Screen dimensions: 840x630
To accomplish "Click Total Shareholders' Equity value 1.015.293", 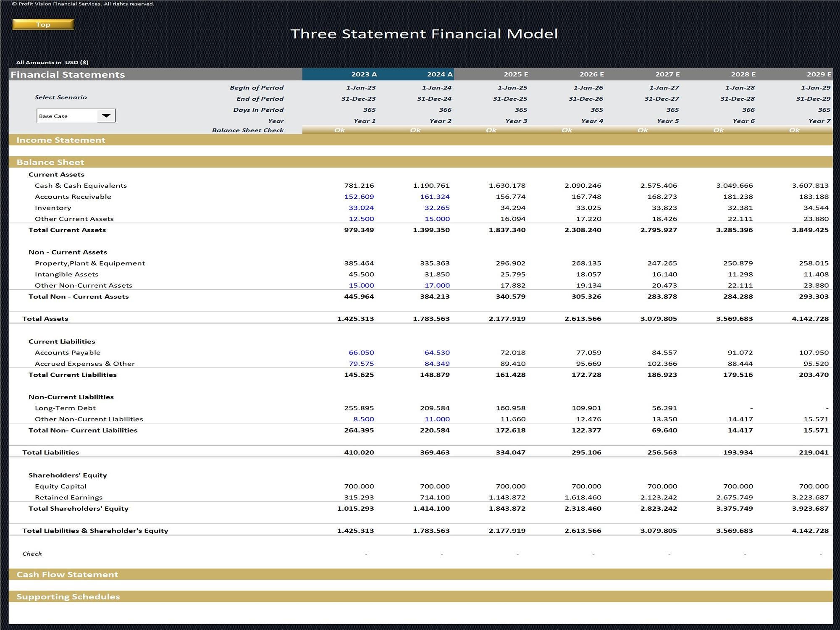I will point(355,509).
